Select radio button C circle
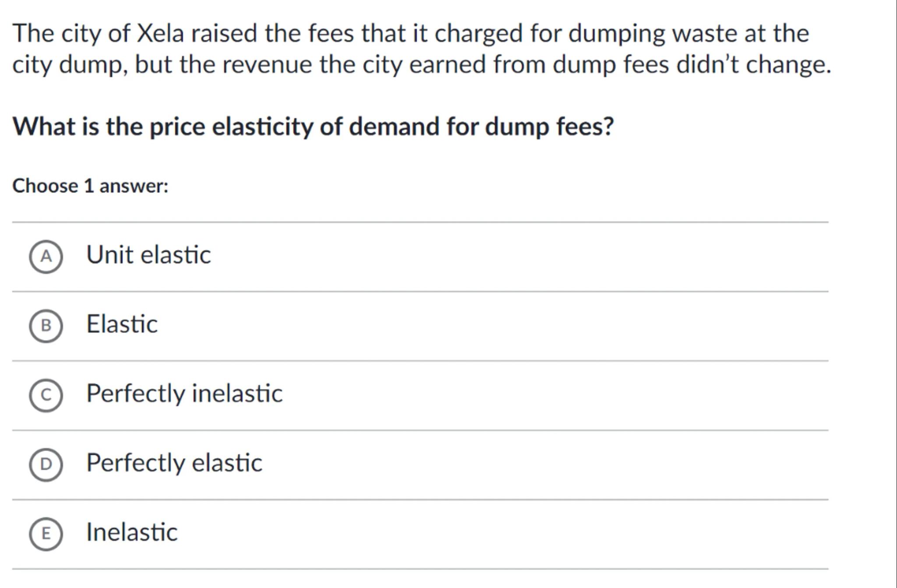 click(46, 395)
